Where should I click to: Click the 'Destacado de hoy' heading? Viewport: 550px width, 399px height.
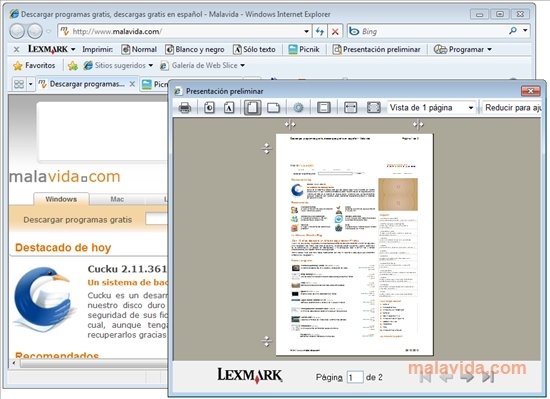click(x=63, y=248)
